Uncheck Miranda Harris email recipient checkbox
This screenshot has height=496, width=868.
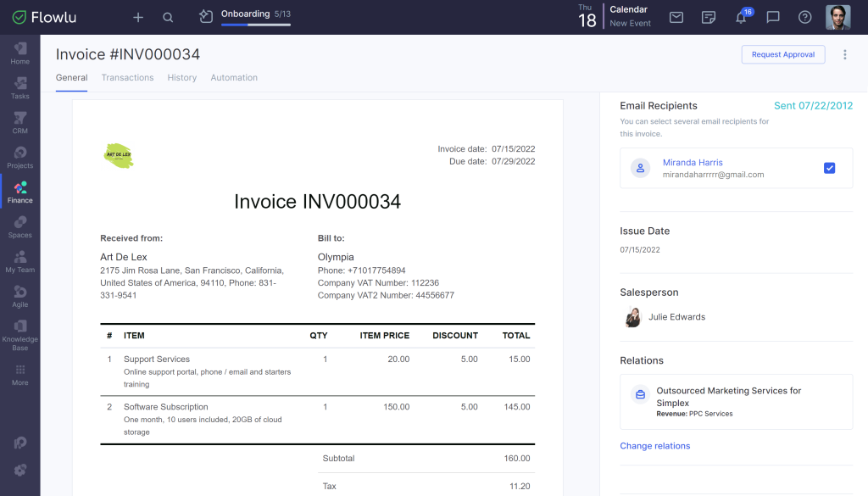[829, 168]
